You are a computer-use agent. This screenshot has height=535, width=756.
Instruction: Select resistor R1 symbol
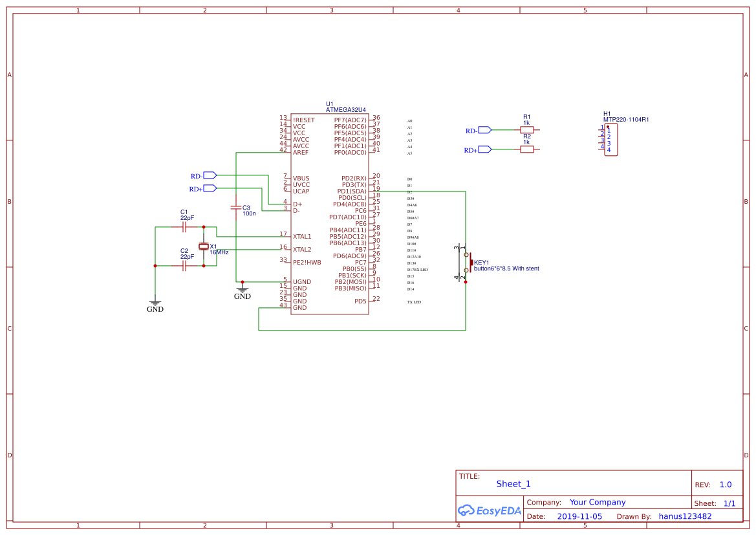tap(527, 129)
